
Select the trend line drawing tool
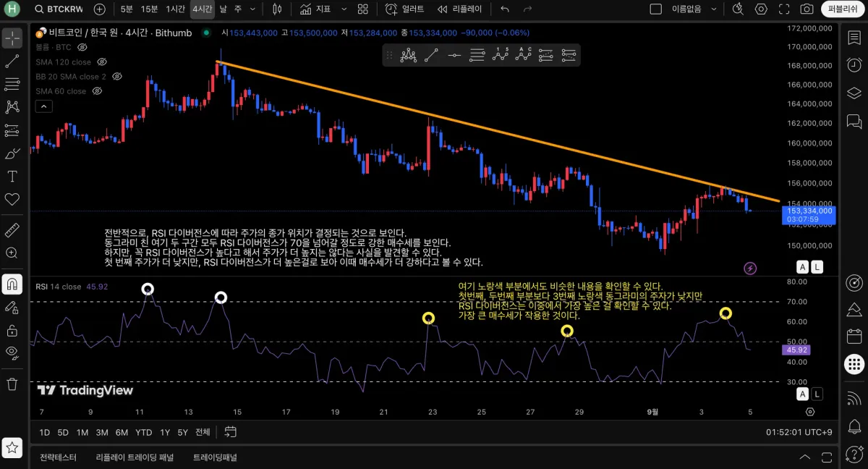coord(12,62)
